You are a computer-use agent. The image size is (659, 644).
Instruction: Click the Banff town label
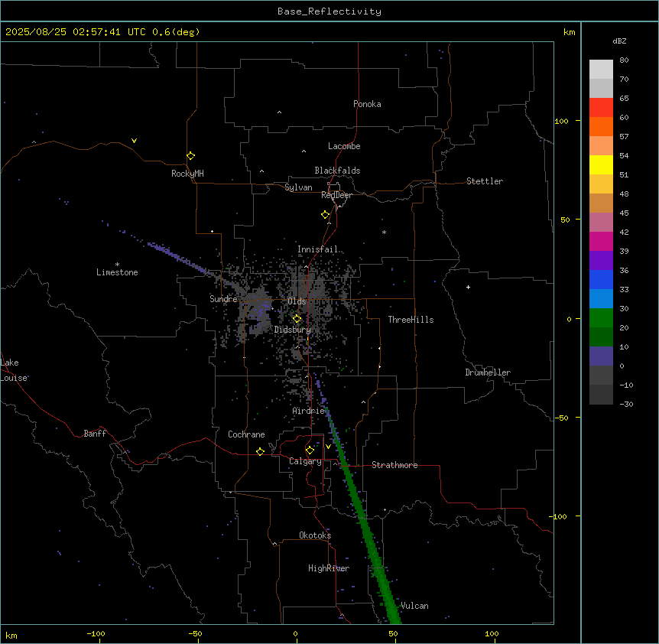point(95,434)
